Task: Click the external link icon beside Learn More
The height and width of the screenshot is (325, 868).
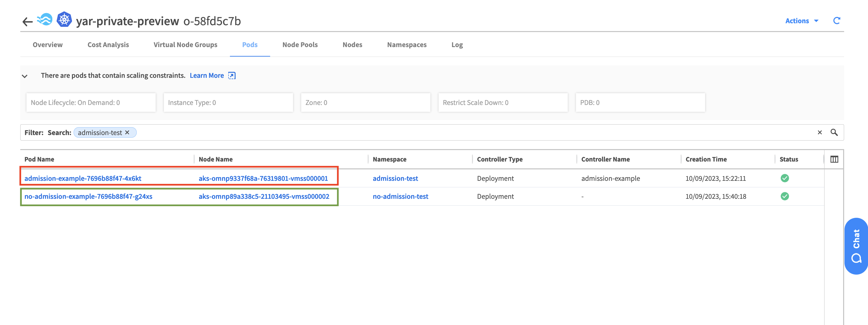Action: [232, 76]
